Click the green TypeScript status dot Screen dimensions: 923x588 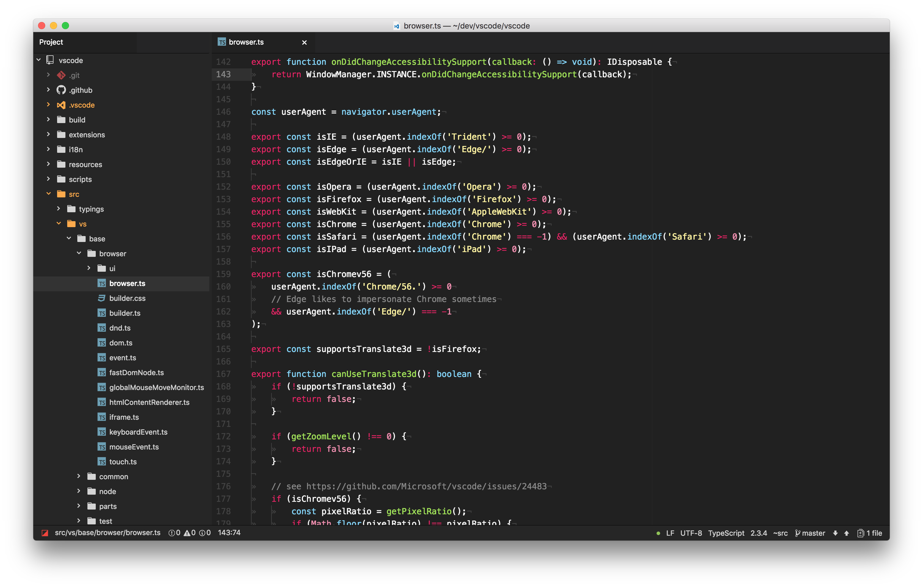(x=658, y=533)
